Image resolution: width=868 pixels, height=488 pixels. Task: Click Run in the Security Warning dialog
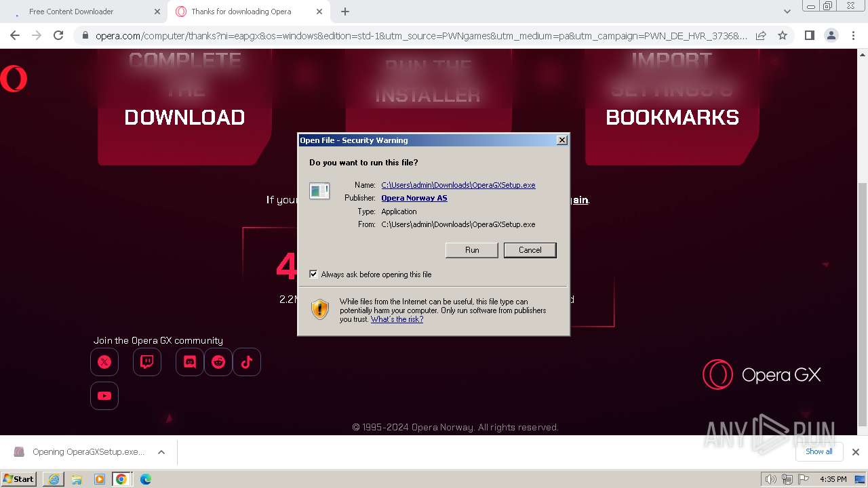(x=472, y=250)
